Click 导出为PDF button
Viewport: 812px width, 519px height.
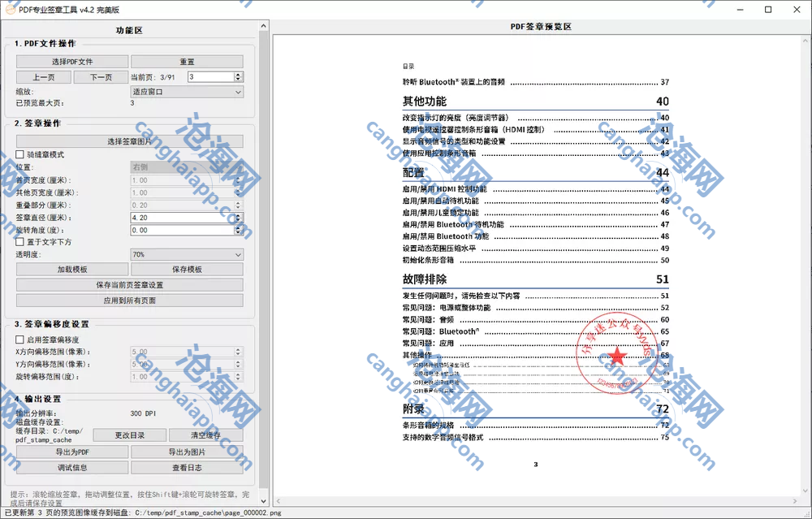(72, 452)
